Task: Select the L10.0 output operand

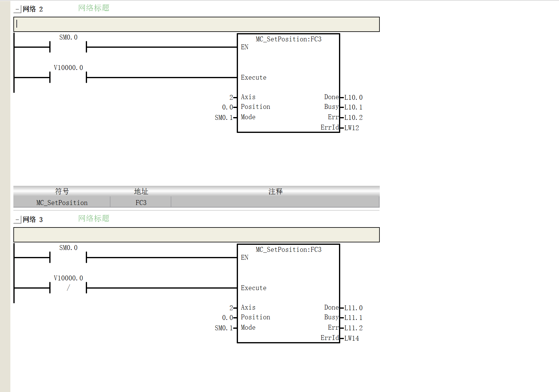Action: 353,98
